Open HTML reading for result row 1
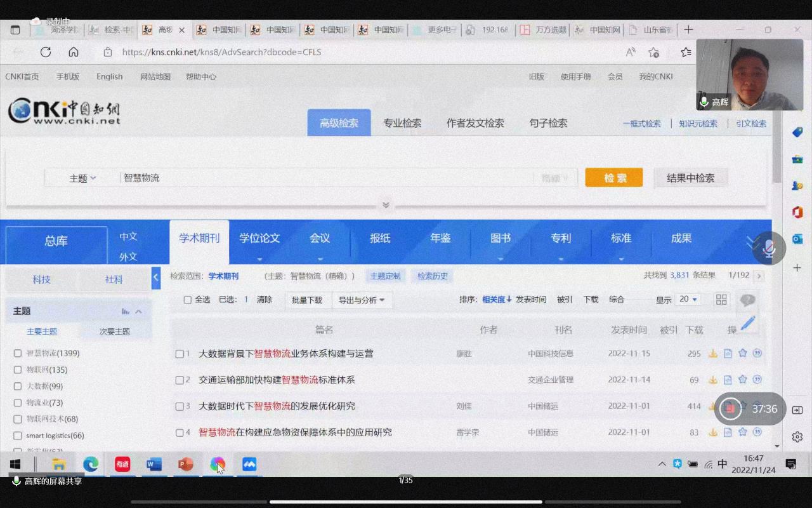 (x=728, y=354)
